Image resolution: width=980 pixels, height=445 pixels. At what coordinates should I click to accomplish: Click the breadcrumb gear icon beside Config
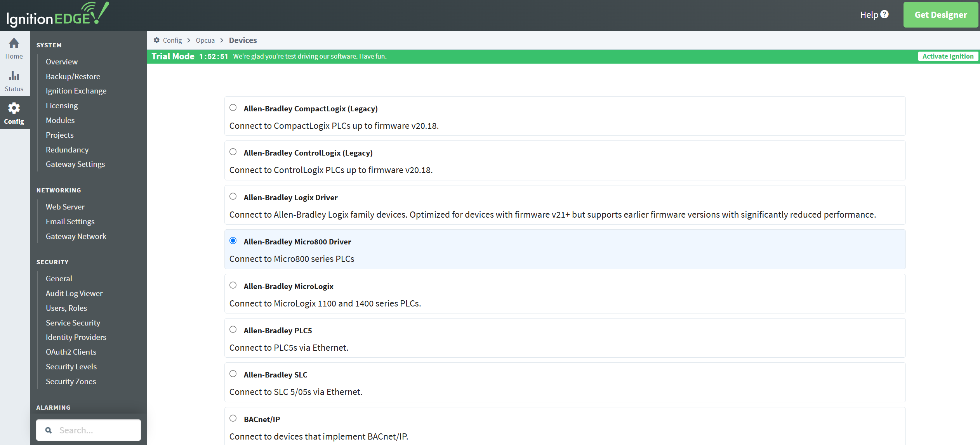[x=156, y=40]
